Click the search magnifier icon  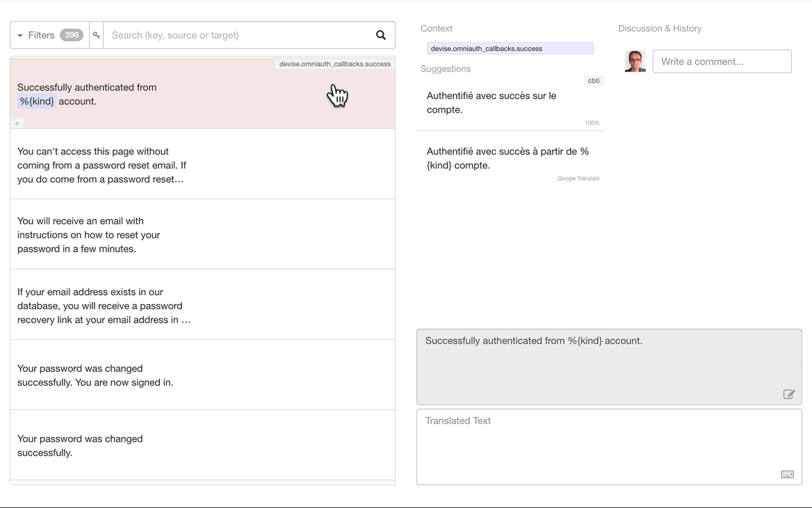coord(381,35)
